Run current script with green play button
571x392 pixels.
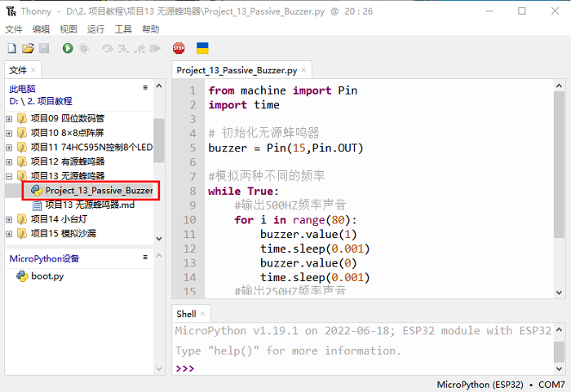68,49
